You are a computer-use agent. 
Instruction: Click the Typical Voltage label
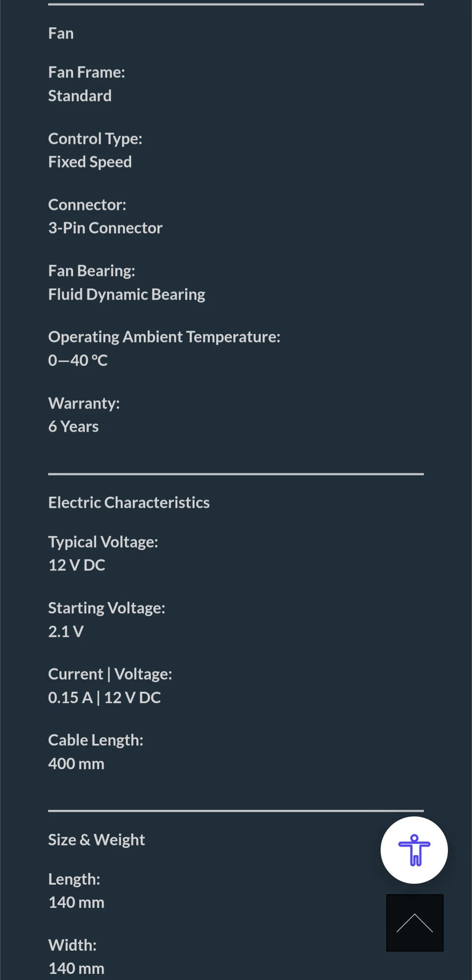point(103,542)
